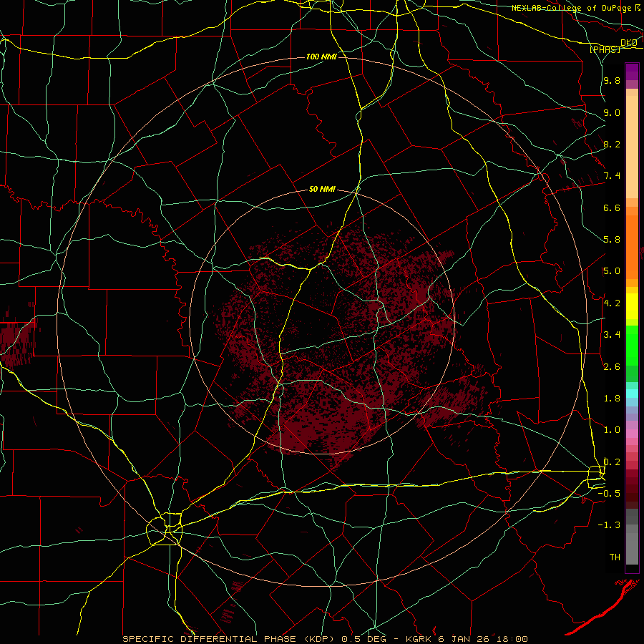Click the Specific Differential Phase caption

coord(325,639)
